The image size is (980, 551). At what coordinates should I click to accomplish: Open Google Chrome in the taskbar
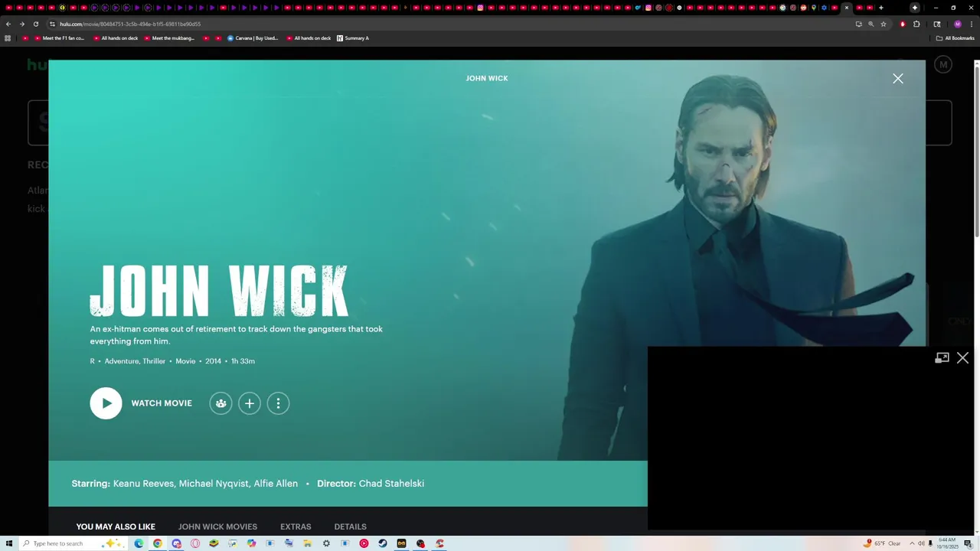tap(158, 543)
